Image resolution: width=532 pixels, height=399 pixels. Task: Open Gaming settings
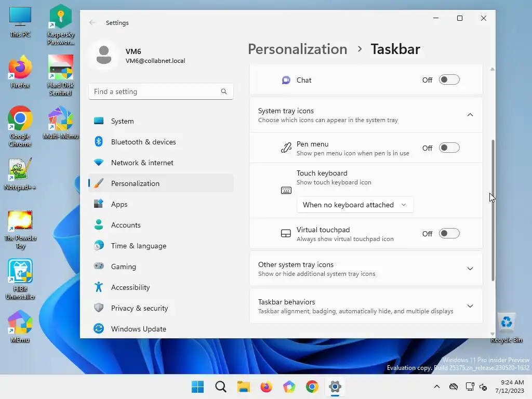(161, 267)
